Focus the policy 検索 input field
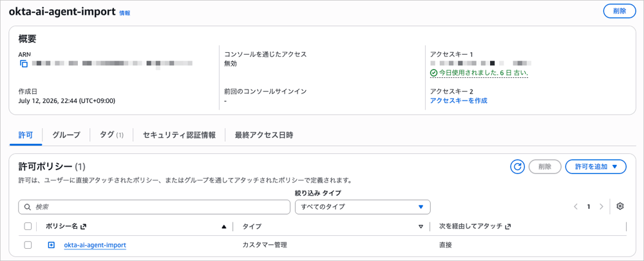Image resolution: width=644 pixels, height=261 pixels. point(155,207)
